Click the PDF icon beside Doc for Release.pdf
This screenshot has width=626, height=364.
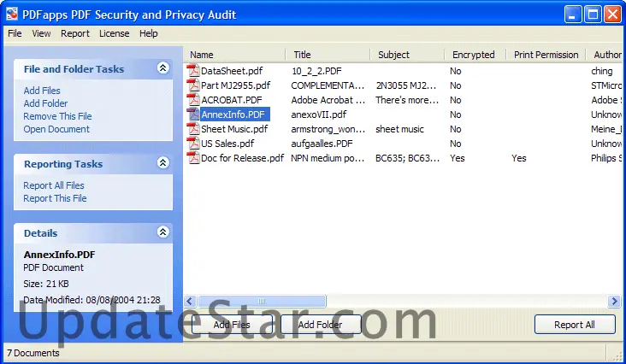click(x=193, y=158)
